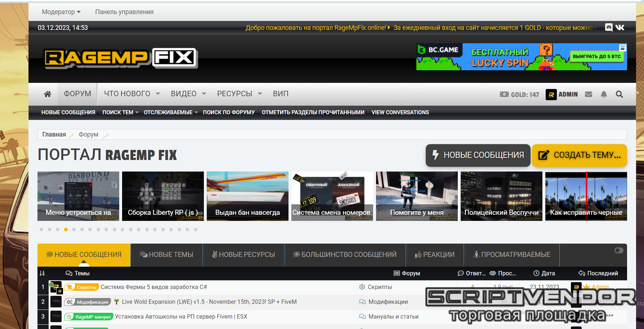Viewport: 644px width, 329px height.
Task: Sort by Темы column header
Action: pos(77,273)
